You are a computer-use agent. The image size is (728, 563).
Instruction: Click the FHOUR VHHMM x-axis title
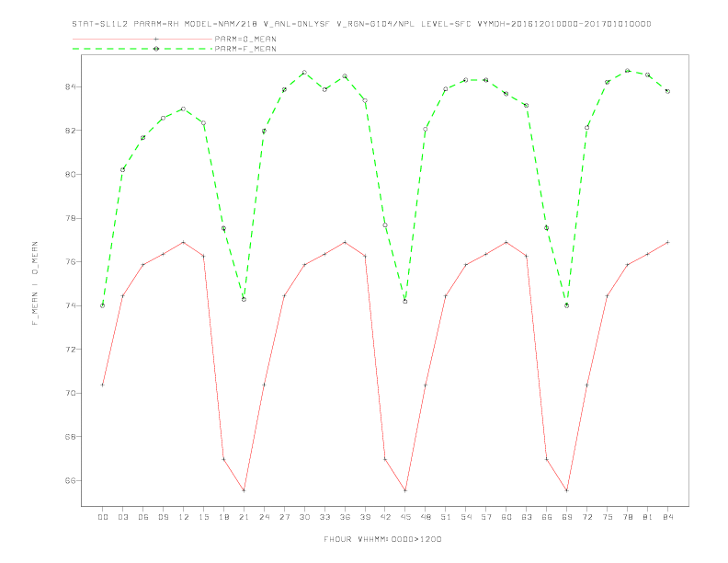pyautogui.click(x=382, y=539)
